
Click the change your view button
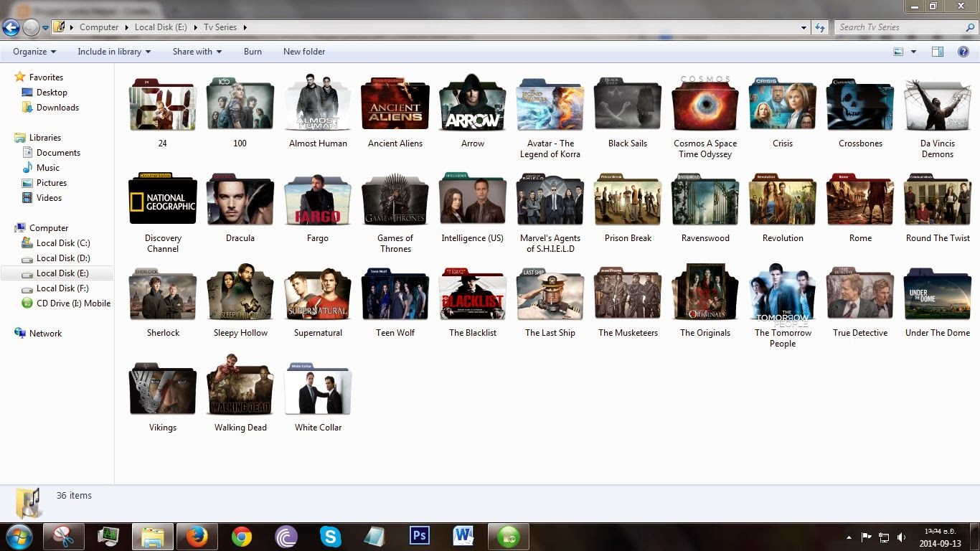point(898,52)
